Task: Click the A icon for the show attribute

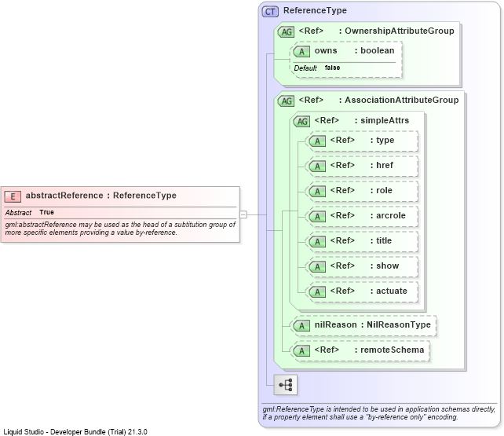Action: [317, 266]
